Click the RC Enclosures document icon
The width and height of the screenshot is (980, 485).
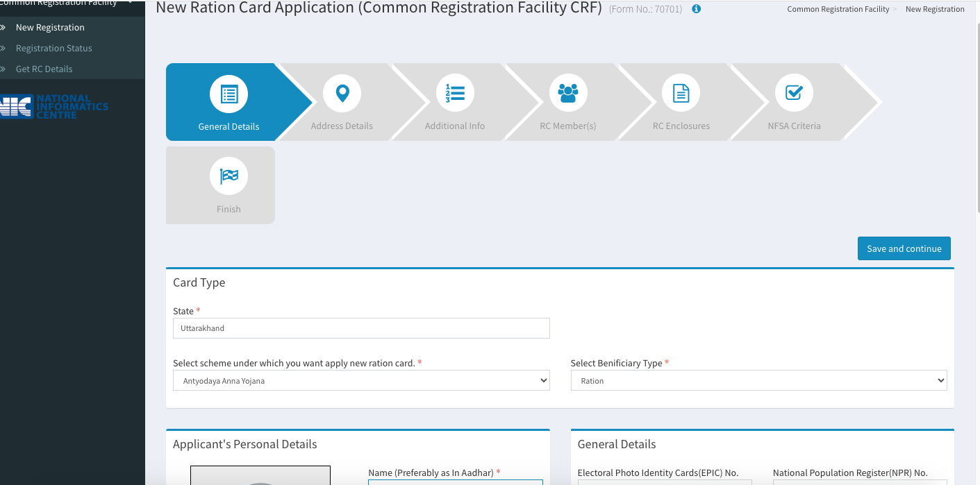point(681,94)
